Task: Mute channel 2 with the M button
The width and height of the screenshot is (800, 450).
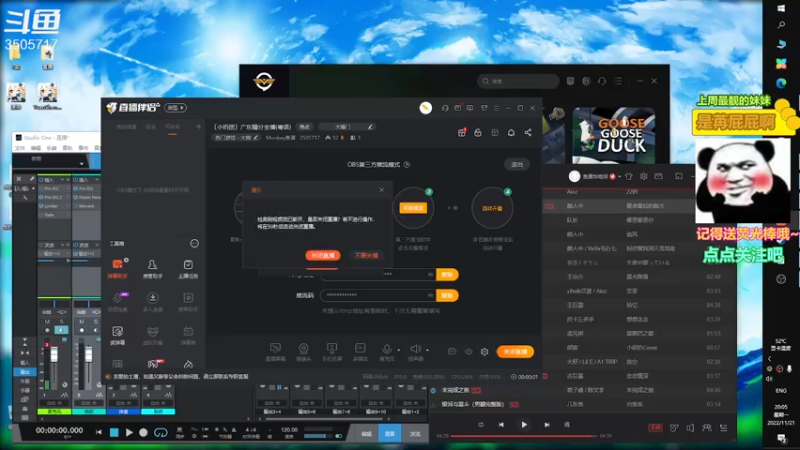Action: pyautogui.click(x=82, y=321)
